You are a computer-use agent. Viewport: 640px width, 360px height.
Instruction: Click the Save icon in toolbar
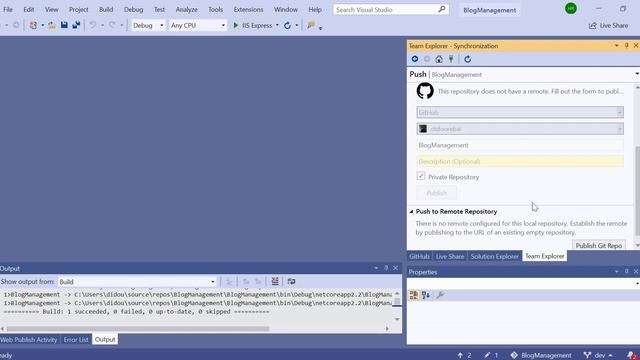pos(64,25)
